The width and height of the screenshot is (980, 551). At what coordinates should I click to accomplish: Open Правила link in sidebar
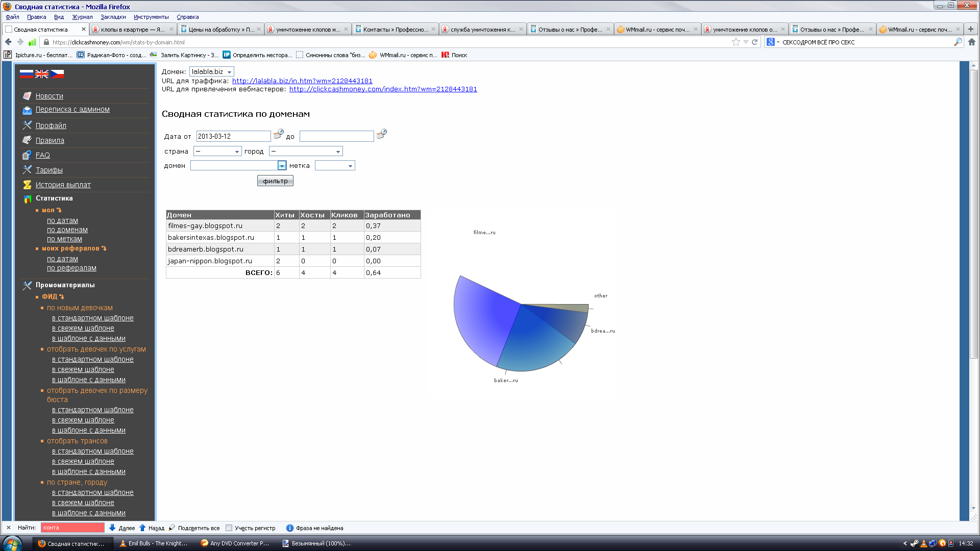[x=50, y=140]
